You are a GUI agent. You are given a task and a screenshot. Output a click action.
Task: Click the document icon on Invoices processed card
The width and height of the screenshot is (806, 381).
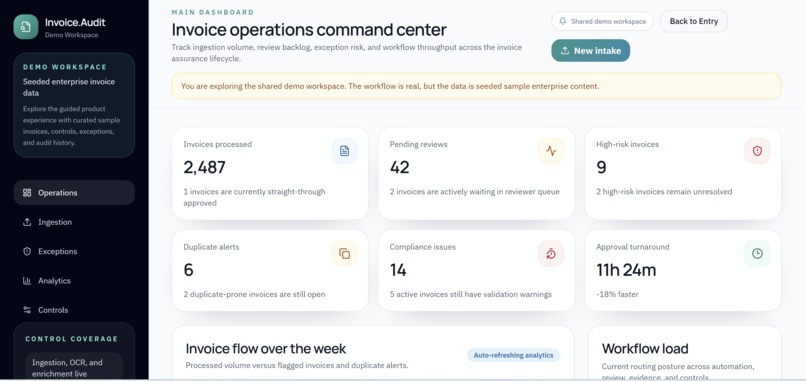coord(344,151)
